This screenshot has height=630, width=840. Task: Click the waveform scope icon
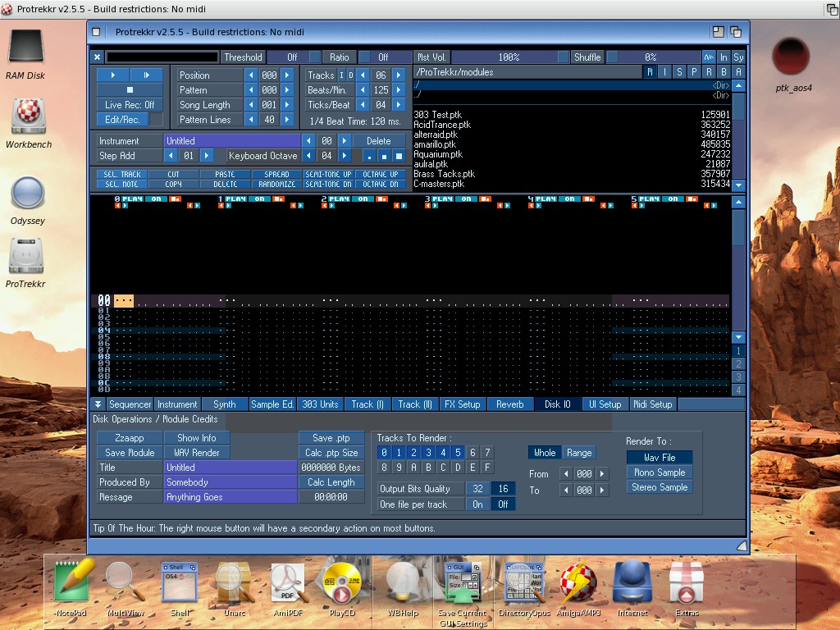pos(709,57)
